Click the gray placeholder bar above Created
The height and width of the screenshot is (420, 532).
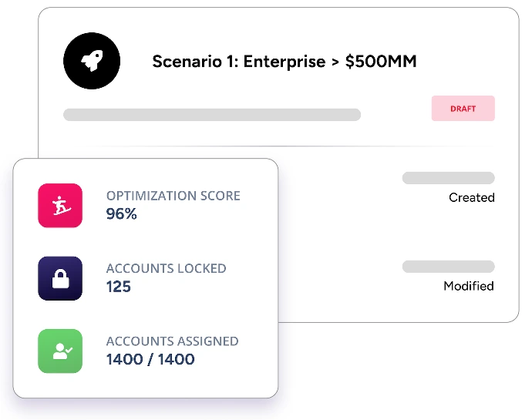[x=448, y=178]
